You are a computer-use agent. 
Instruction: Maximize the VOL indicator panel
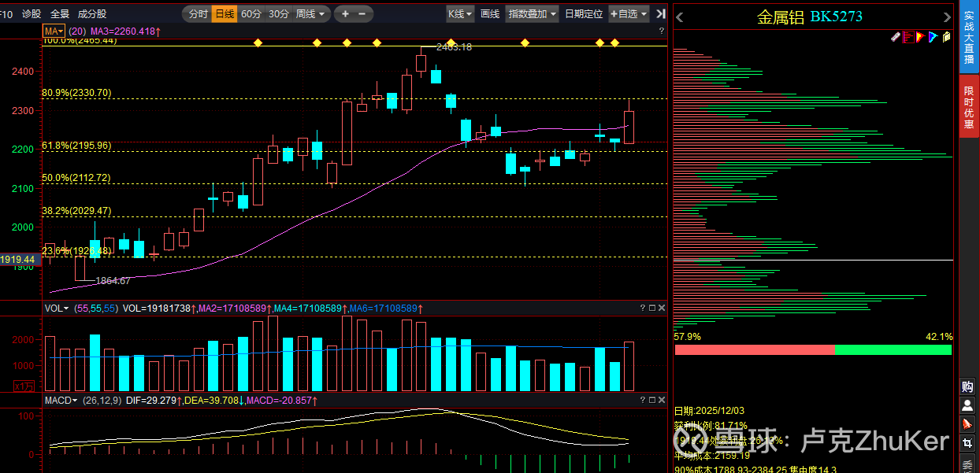coord(651,308)
